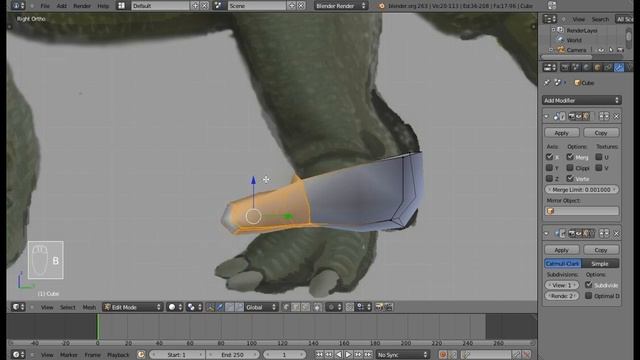Click the timeline Play button
640x360 pixels.
348,355
